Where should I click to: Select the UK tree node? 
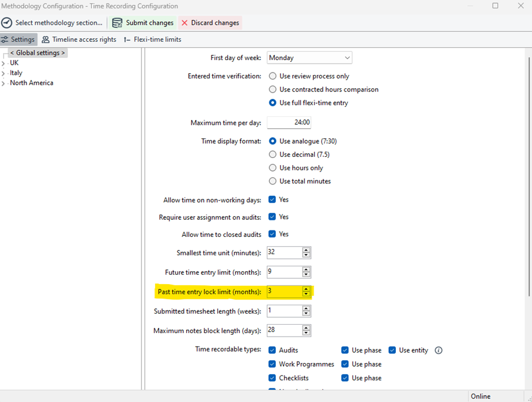point(14,63)
